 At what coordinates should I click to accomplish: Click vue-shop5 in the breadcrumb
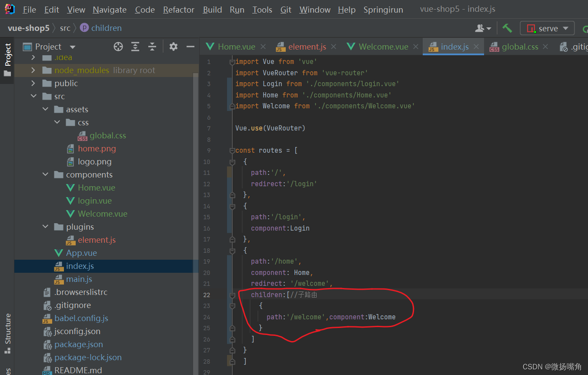(29, 28)
